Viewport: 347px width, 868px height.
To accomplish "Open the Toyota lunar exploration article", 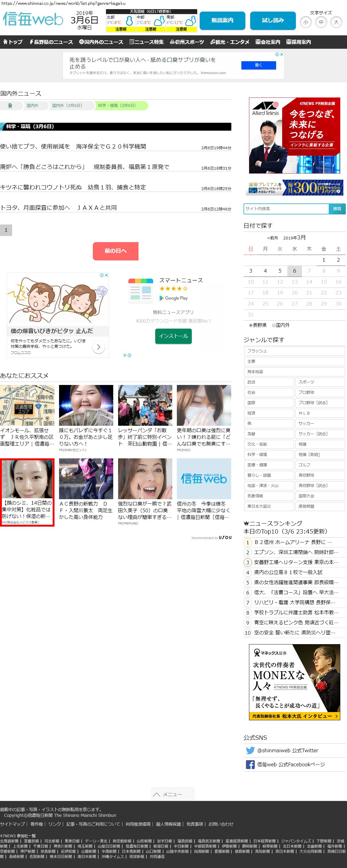I will [59, 208].
